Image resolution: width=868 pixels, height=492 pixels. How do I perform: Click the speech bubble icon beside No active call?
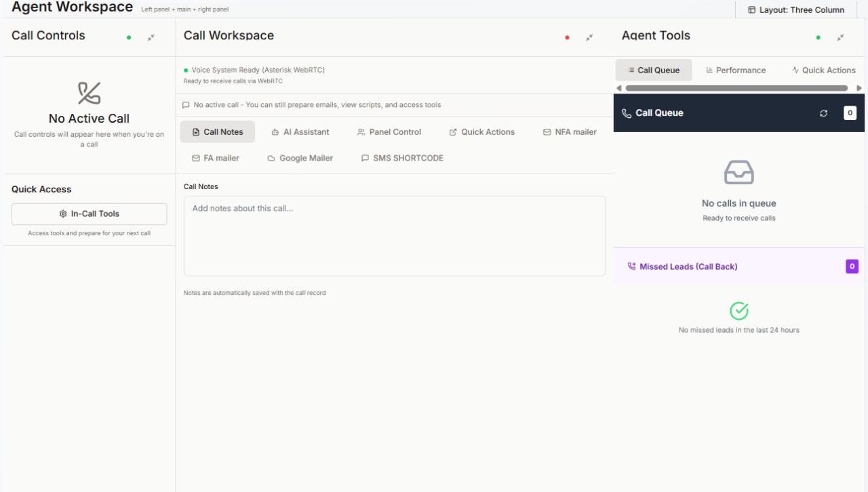(x=186, y=105)
